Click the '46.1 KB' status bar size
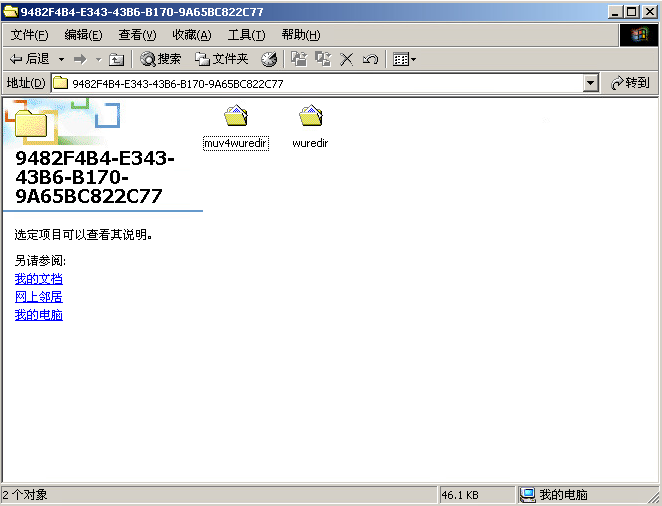The width and height of the screenshot is (662, 506). point(460,495)
